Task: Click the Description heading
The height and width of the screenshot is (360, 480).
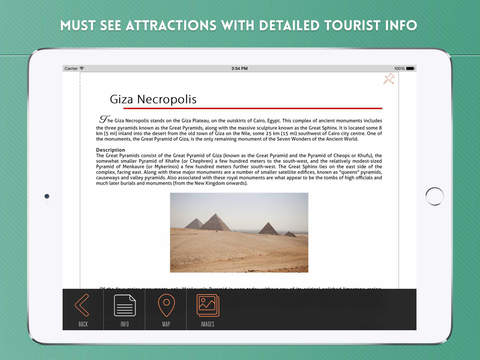Action: pos(110,150)
